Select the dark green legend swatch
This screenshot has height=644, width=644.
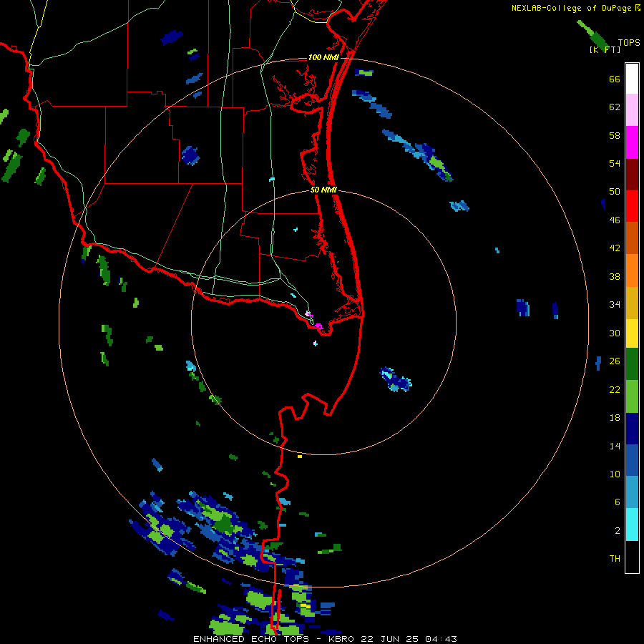pyautogui.click(x=632, y=364)
